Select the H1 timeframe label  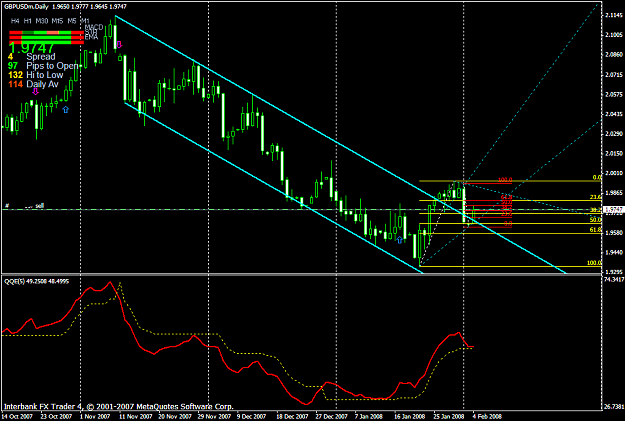click(27, 21)
